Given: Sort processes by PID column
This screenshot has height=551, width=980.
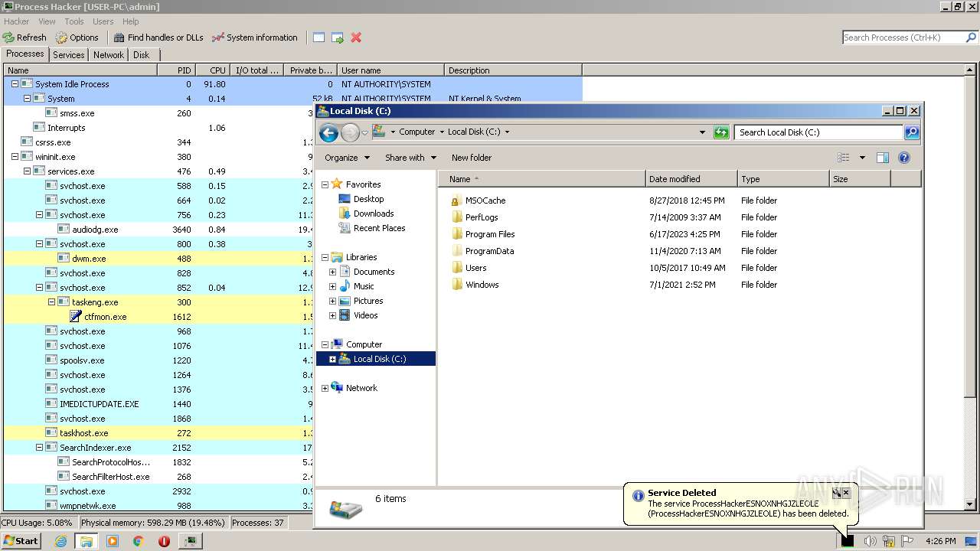Looking at the screenshot, I should click(176, 70).
